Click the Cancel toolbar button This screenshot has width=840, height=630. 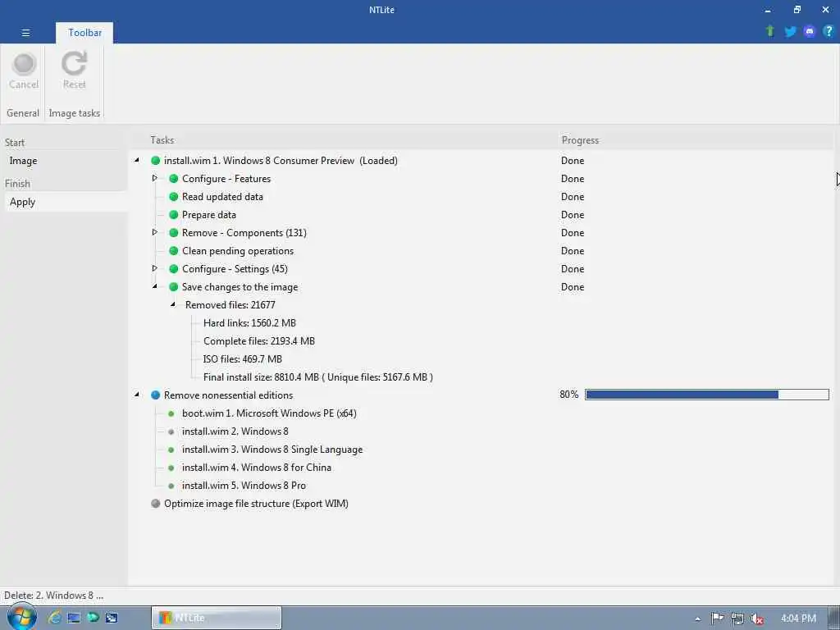coord(24,71)
